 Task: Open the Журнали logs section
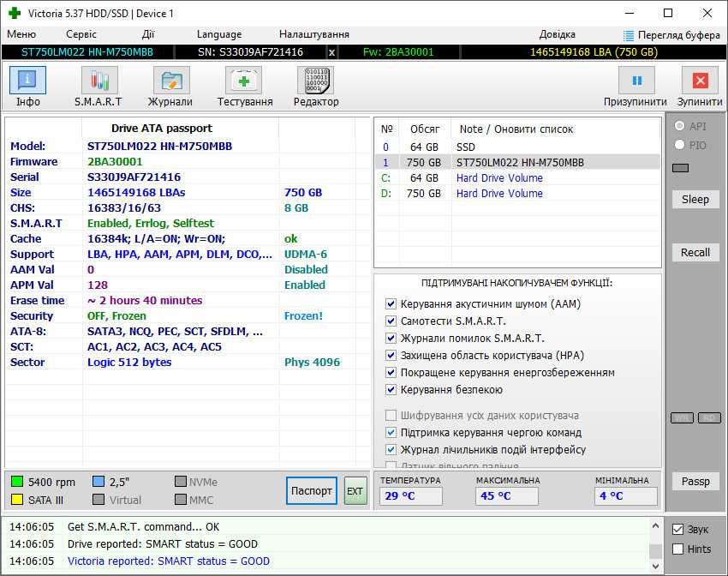click(x=171, y=81)
